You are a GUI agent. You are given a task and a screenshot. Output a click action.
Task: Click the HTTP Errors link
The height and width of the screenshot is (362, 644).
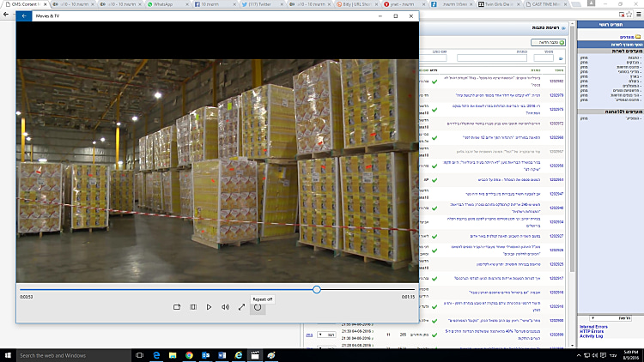(594, 331)
